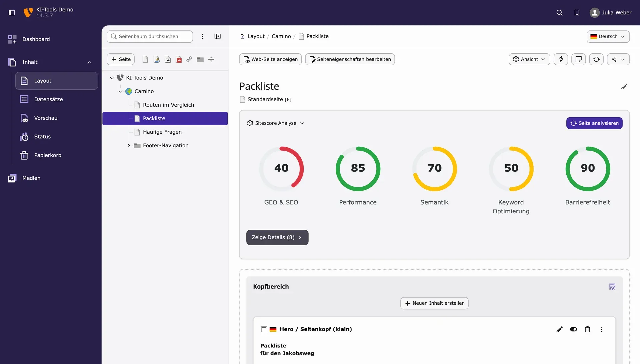Delete the Hero / Seitenkopf element via trash
640x364 pixels.
pyautogui.click(x=588, y=329)
